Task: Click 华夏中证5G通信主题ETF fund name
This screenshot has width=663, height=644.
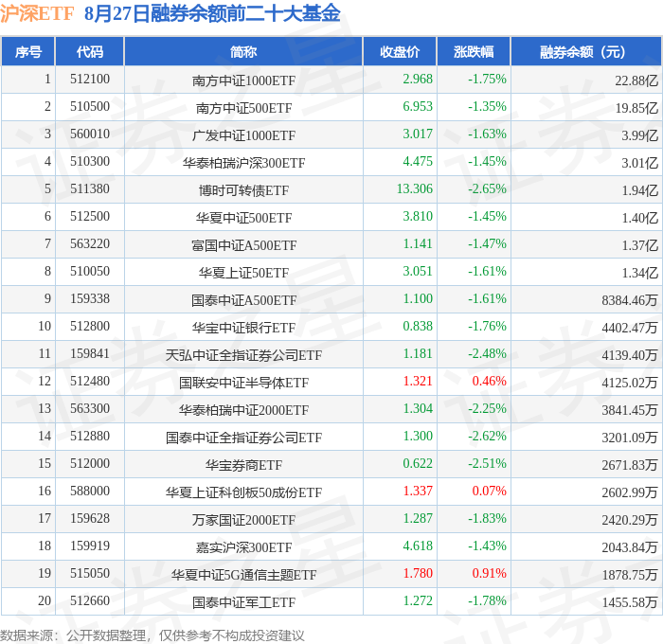Action: 243,575
